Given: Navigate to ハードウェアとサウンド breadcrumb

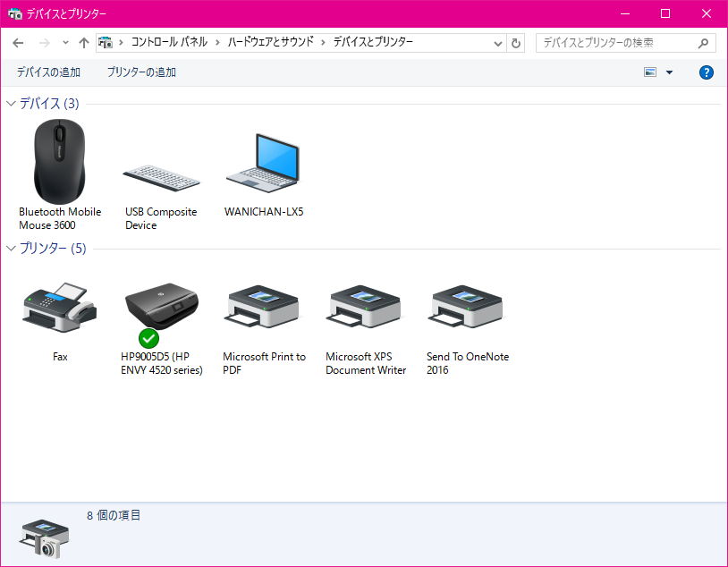Looking at the screenshot, I should point(271,42).
